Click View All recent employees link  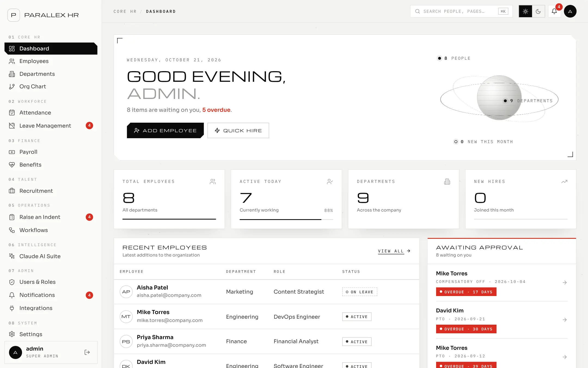point(394,251)
